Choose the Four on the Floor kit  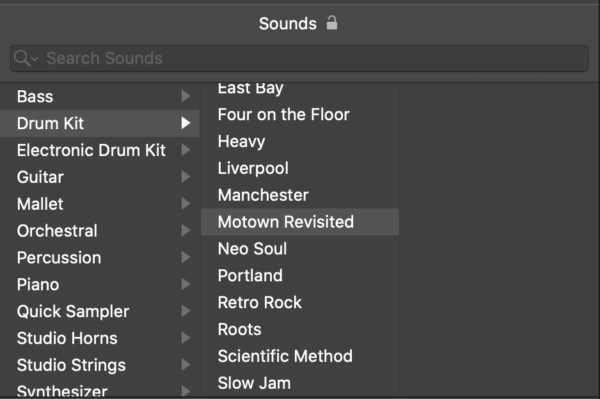click(x=300, y=114)
